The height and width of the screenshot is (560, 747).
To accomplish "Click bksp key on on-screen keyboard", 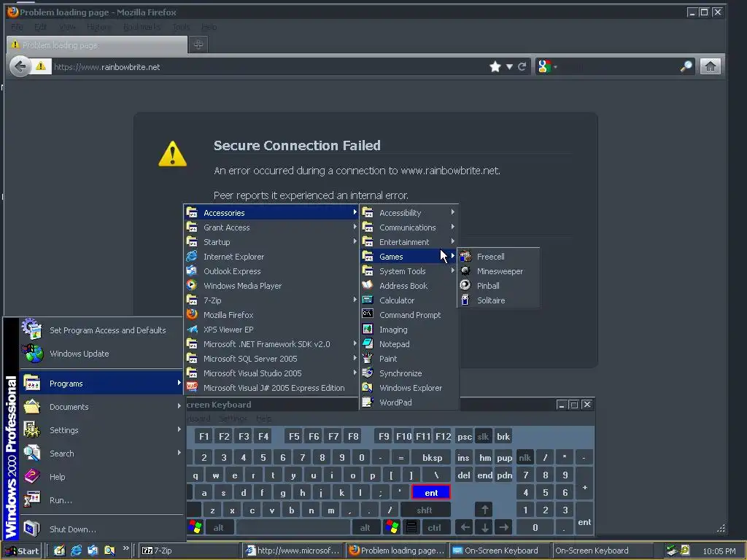I will 432,458.
